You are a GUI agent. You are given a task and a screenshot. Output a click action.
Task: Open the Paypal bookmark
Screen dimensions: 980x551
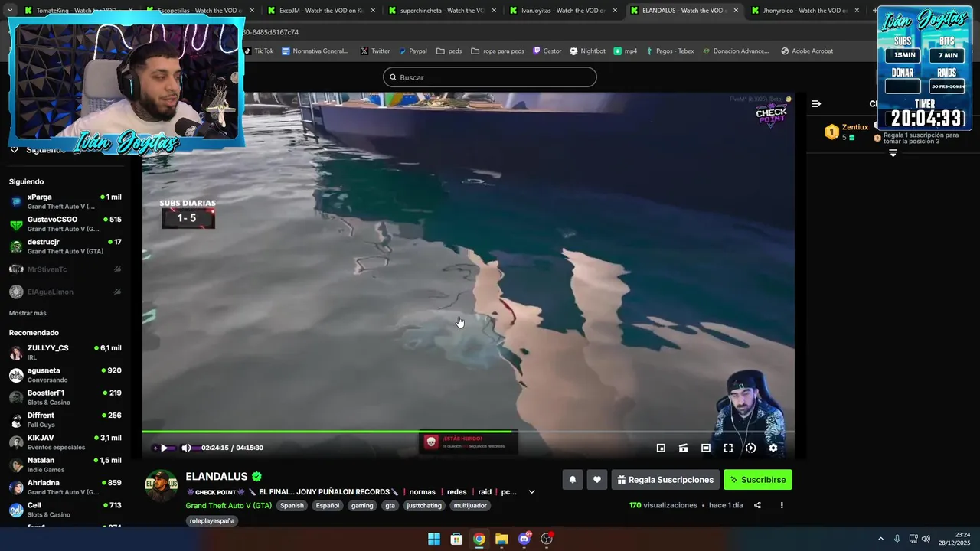pyautogui.click(x=413, y=51)
